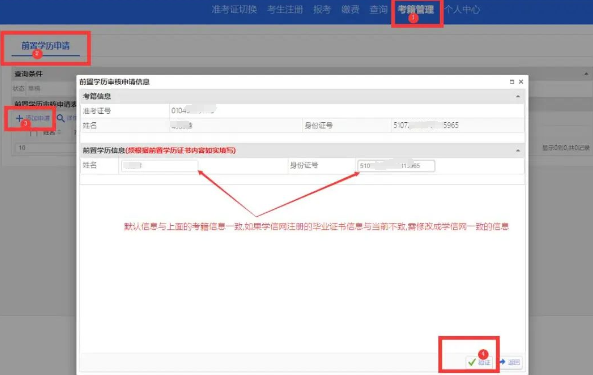Tick the select-all checkbox before 姓名 column

33,133
